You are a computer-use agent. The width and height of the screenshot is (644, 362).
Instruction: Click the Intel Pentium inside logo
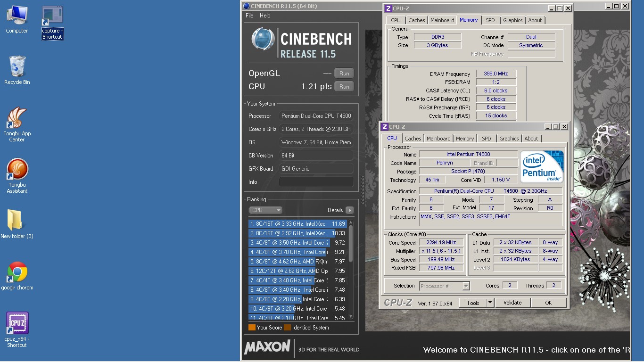(x=542, y=167)
